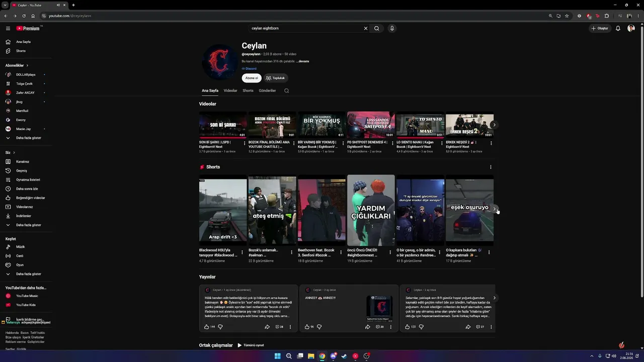Go back in browser history

coord(6,16)
